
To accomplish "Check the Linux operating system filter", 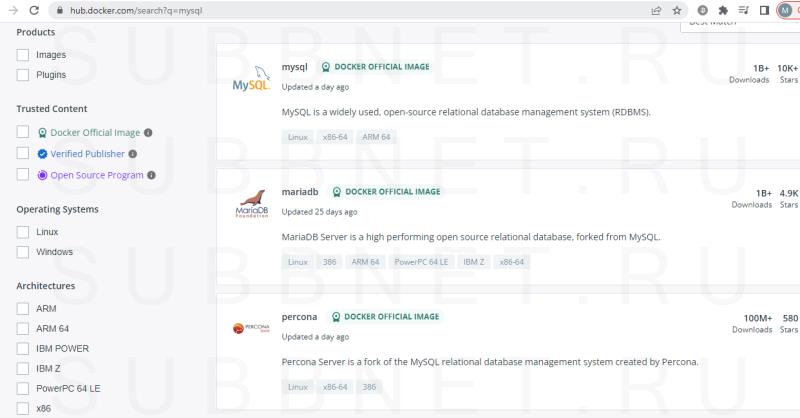I will (x=23, y=232).
